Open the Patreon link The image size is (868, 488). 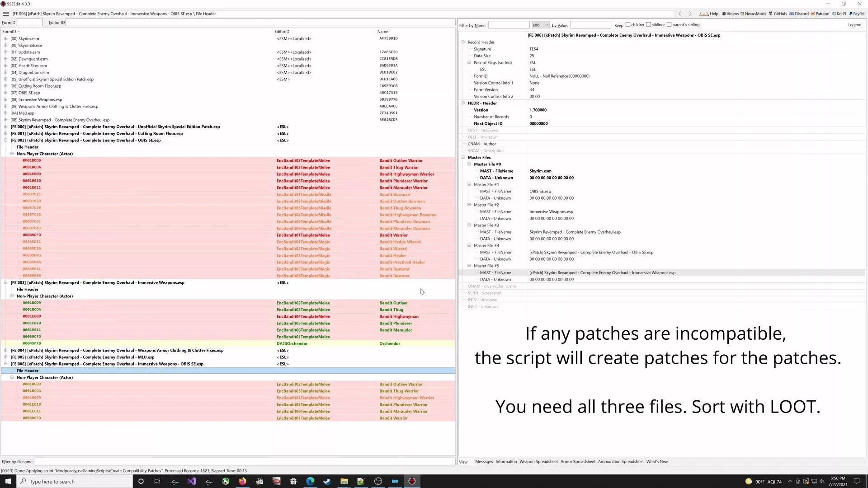pos(820,14)
